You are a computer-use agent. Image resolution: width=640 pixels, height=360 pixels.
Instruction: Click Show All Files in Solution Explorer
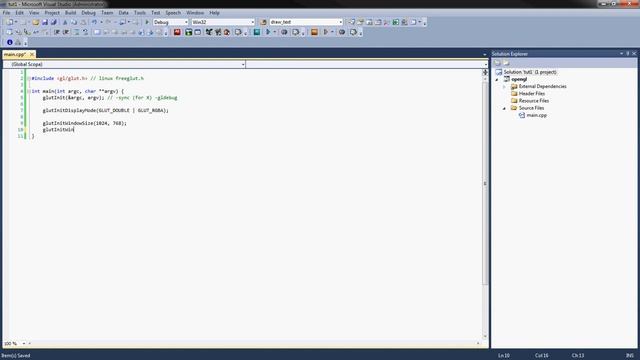(506, 63)
